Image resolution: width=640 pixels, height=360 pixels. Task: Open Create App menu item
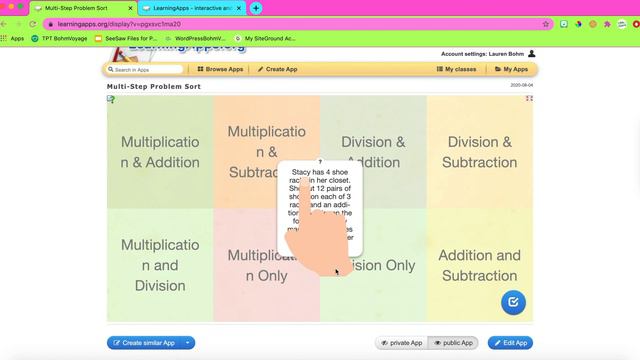(x=278, y=69)
